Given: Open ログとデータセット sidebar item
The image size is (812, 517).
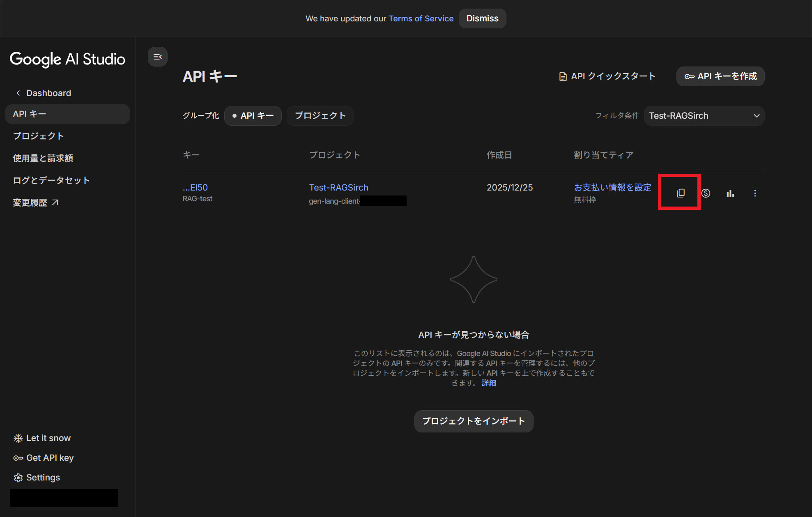Looking at the screenshot, I should [x=51, y=180].
